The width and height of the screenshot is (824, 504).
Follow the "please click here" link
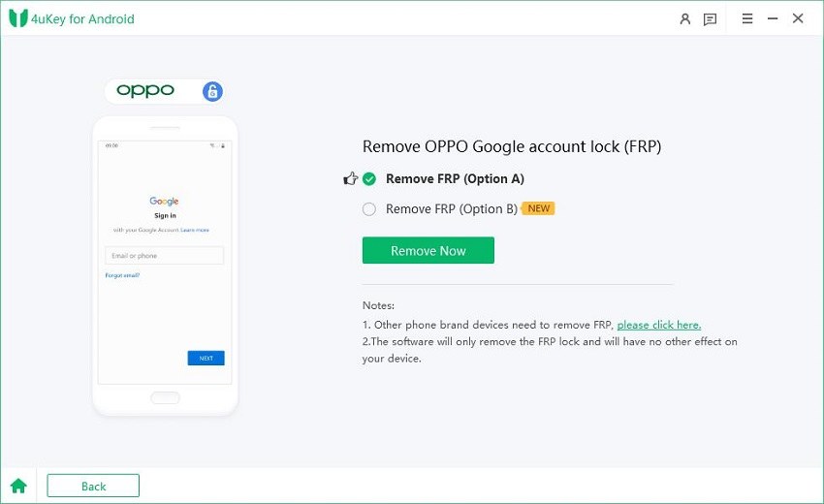click(658, 325)
